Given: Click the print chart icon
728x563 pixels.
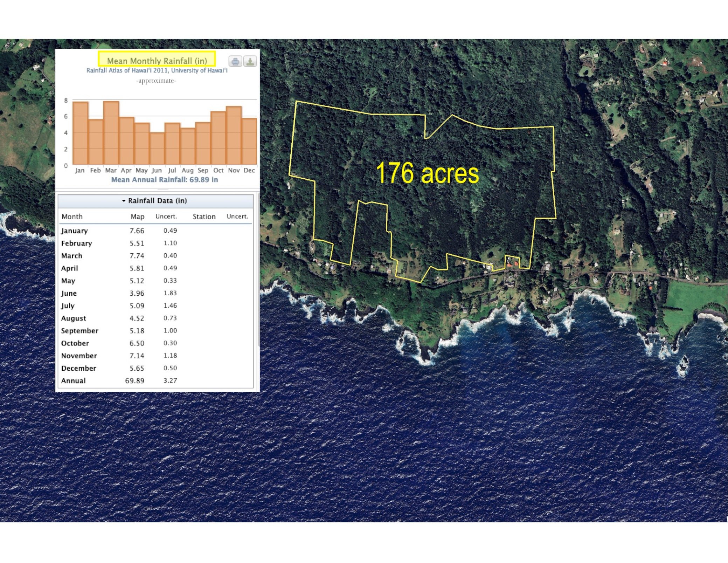Looking at the screenshot, I should [235, 62].
